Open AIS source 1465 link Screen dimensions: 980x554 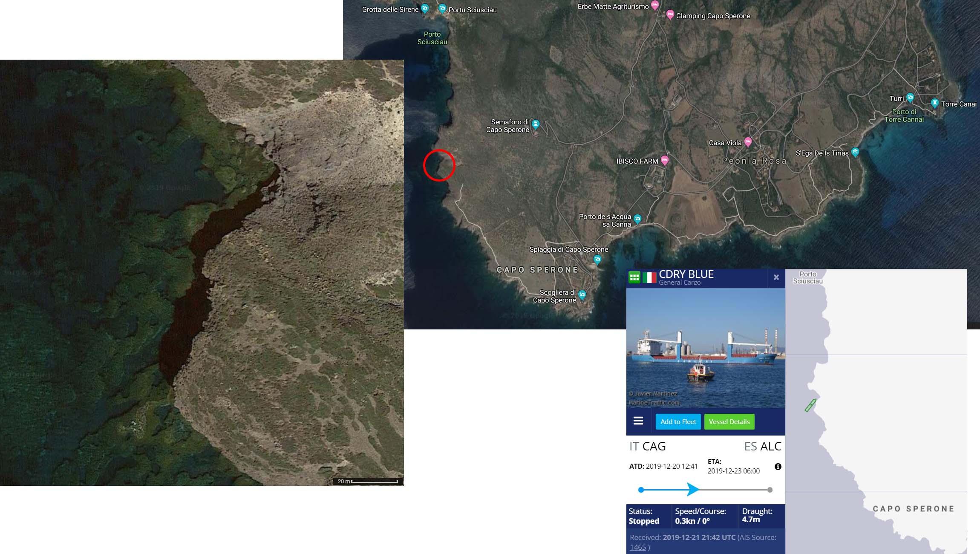coord(637,547)
